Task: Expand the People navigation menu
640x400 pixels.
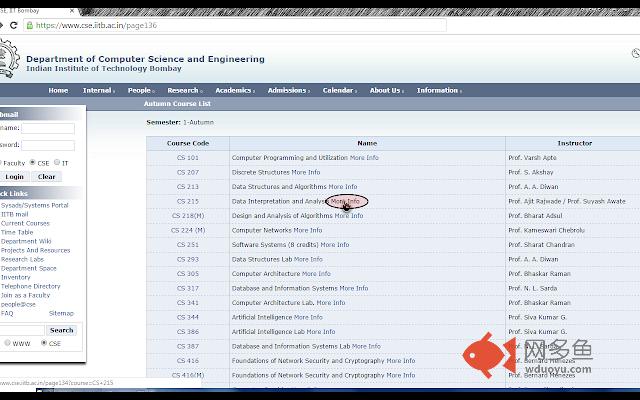Action: [141, 90]
